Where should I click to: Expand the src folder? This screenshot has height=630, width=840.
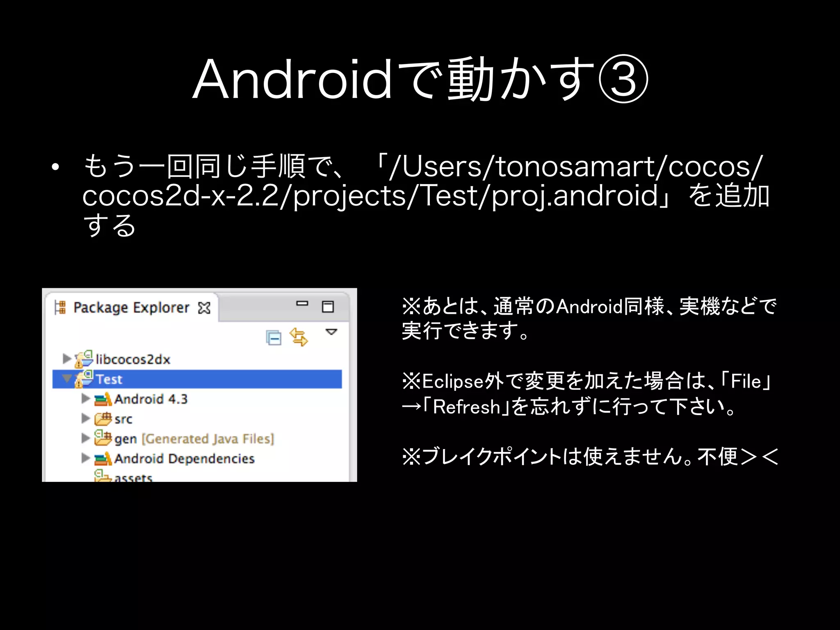point(85,418)
